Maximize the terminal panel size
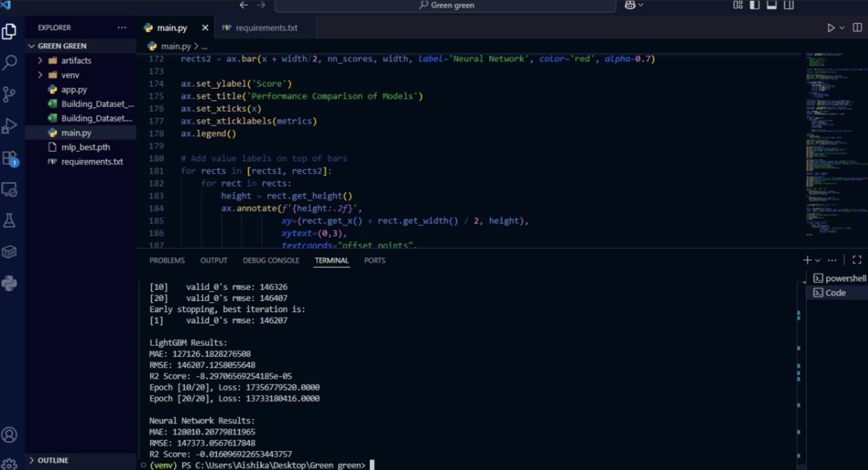 [x=857, y=260]
